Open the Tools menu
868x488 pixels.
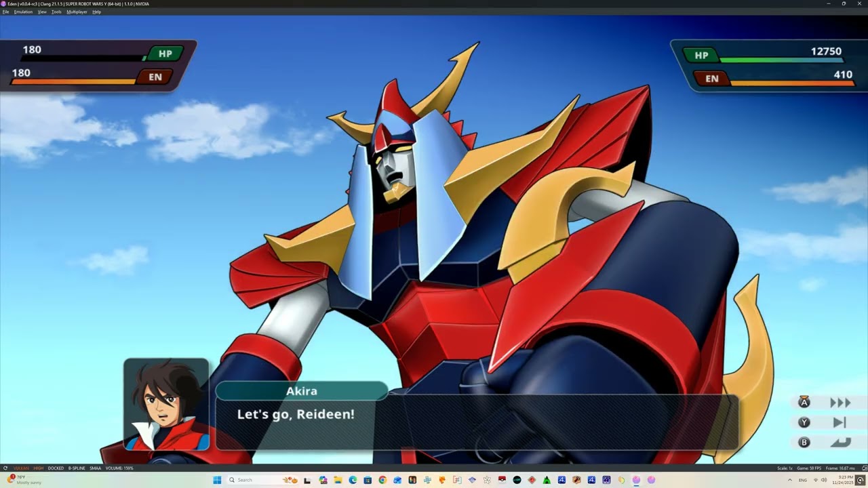56,12
